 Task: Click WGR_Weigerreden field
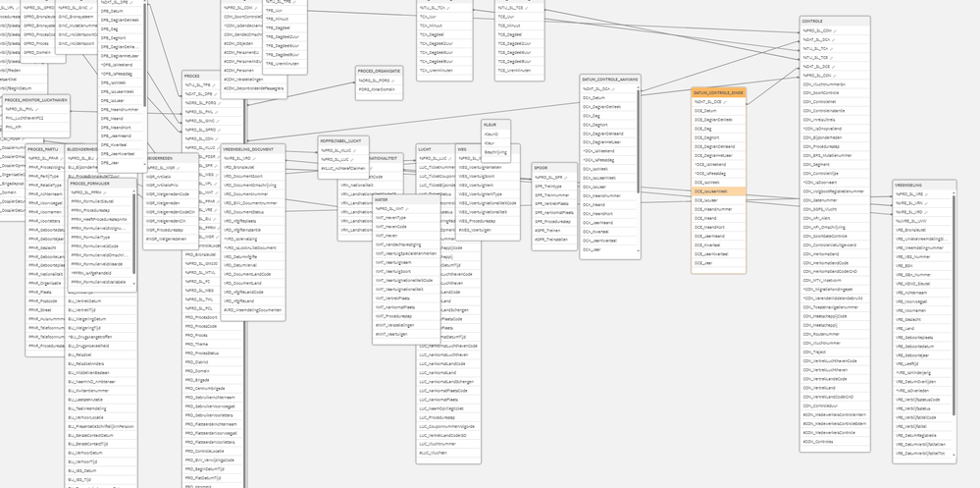171,202
